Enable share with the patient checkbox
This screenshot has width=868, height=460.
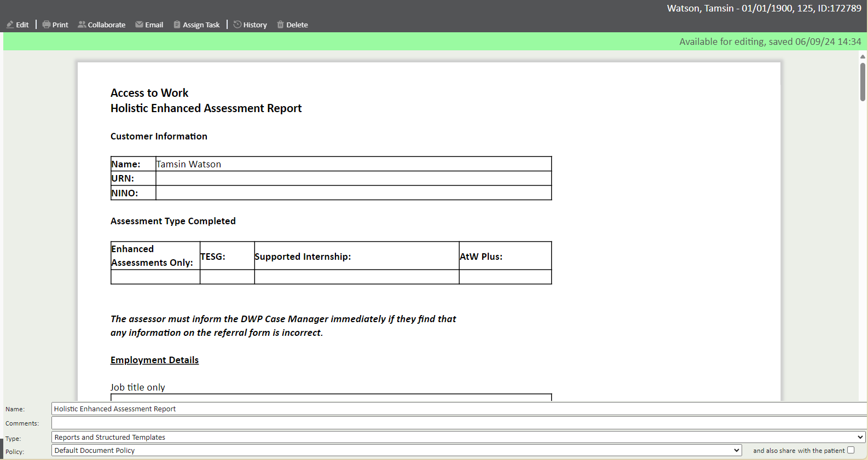[x=850, y=450]
